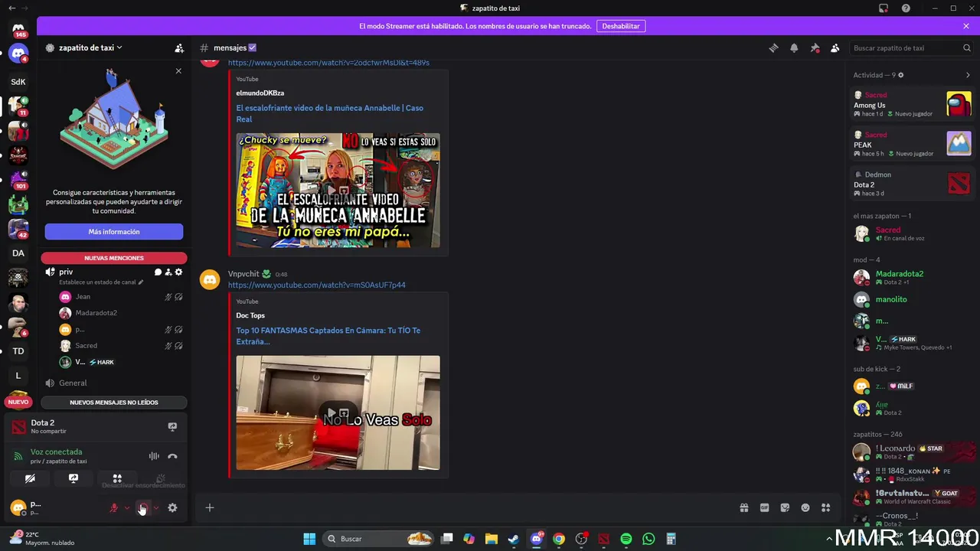
Task: Jump to NUEVAS MENCIONES
Action: click(114, 258)
